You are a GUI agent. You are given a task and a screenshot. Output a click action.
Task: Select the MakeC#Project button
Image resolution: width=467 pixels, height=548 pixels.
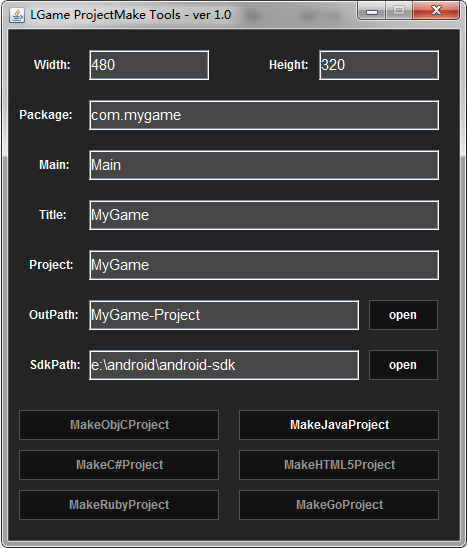[x=119, y=465]
